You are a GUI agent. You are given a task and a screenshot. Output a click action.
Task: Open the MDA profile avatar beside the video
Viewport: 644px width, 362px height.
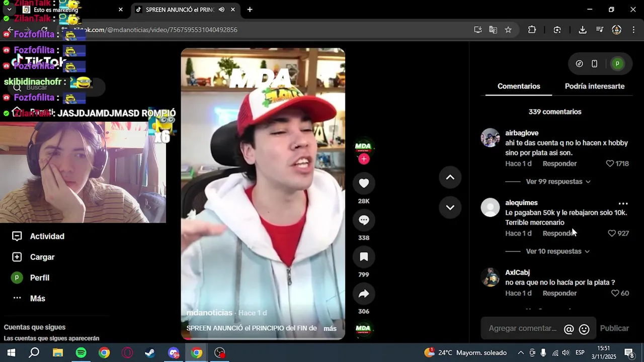(x=363, y=146)
